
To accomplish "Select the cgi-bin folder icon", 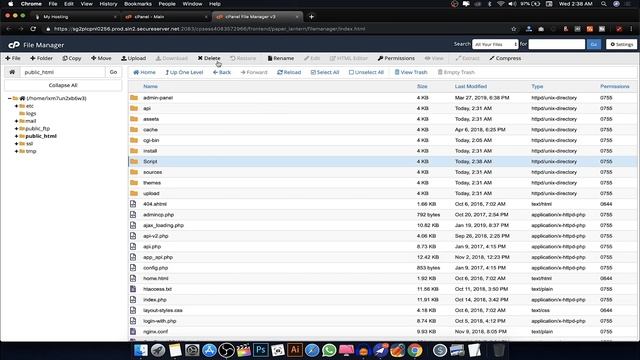I will (x=134, y=140).
